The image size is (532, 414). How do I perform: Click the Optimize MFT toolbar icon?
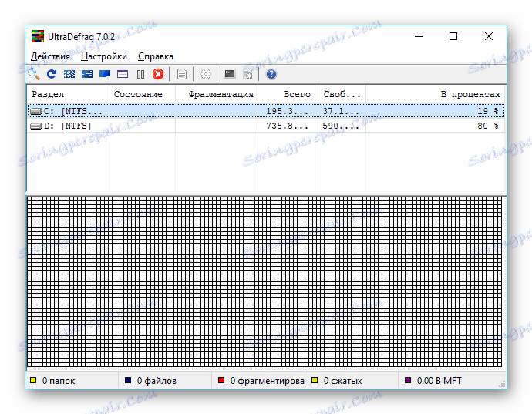tap(123, 74)
